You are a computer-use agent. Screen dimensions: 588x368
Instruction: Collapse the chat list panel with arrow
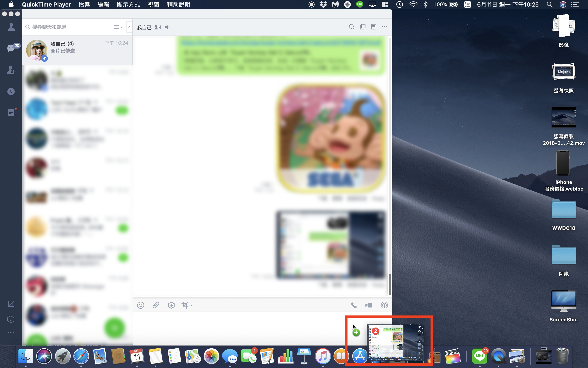(x=129, y=27)
